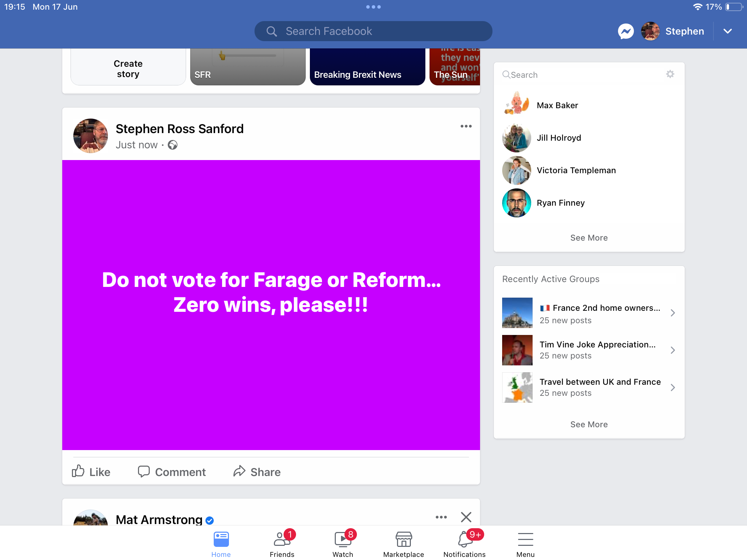Viewport: 747px width, 560px height.
Task: Open contacts settings gear icon
Action: (670, 74)
